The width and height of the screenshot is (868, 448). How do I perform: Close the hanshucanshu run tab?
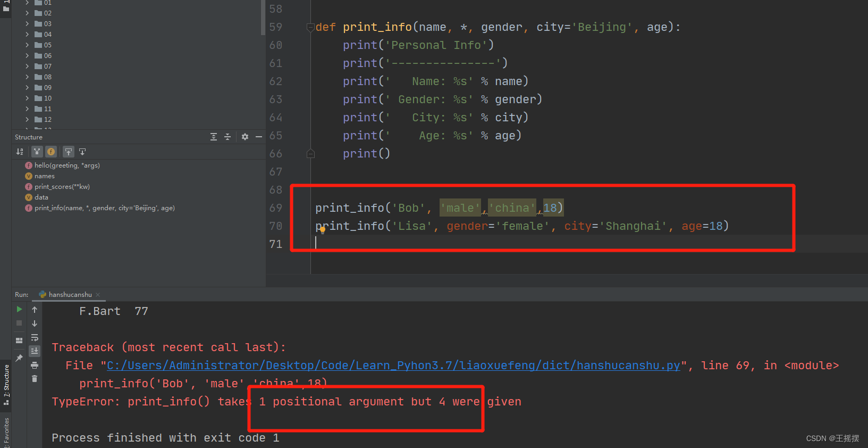pyautogui.click(x=98, y=294)
